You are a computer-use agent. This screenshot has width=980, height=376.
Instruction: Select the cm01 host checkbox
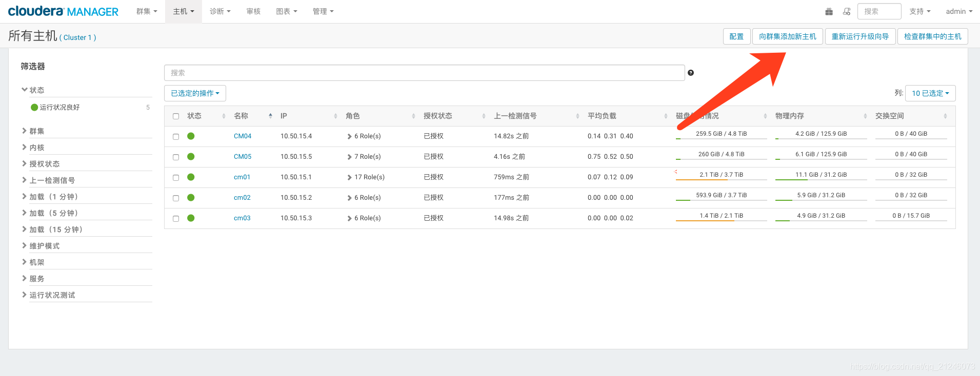tap(176, 178)
